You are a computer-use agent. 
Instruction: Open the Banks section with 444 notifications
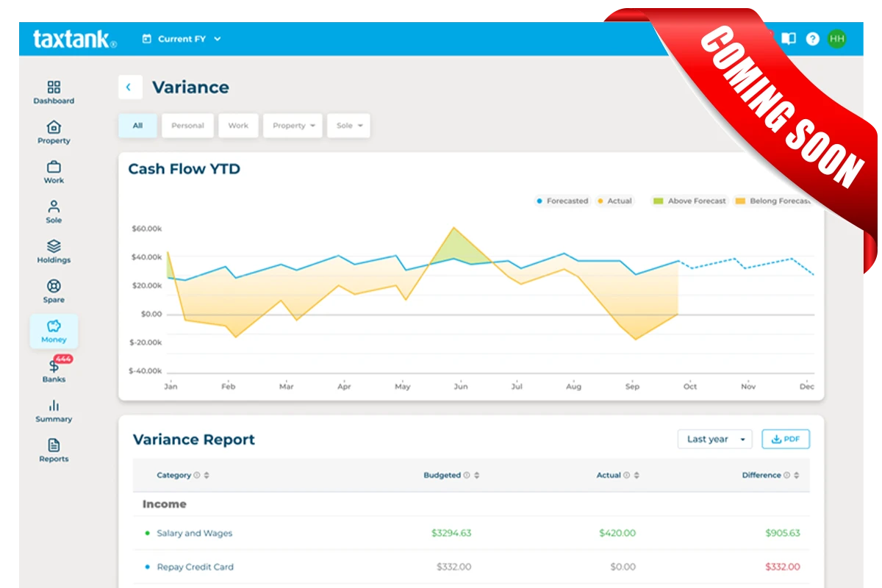point(53,370)
